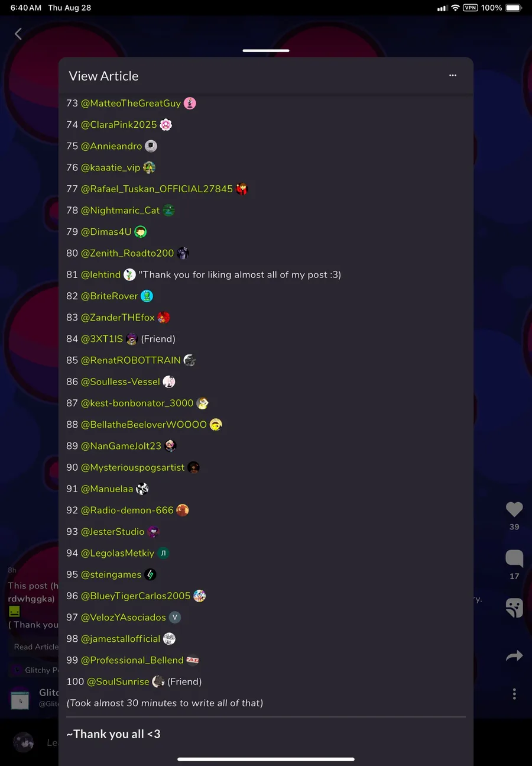Tap the share arrow icon
Viewport: 532px width, 766px height.
click(x=514, y=655)
